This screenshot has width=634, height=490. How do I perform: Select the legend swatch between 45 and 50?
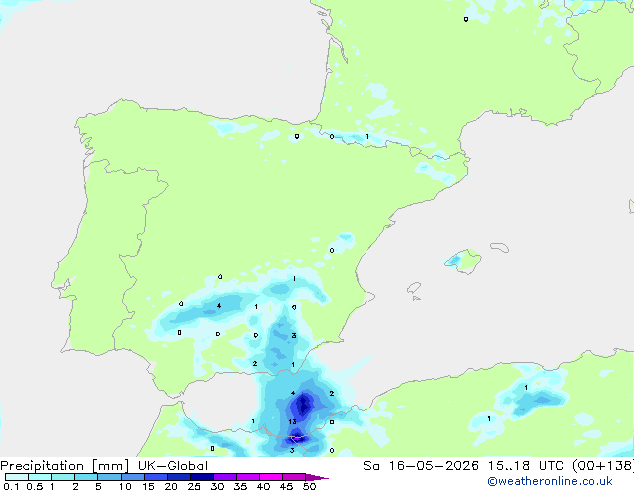(x=294, y=477)
